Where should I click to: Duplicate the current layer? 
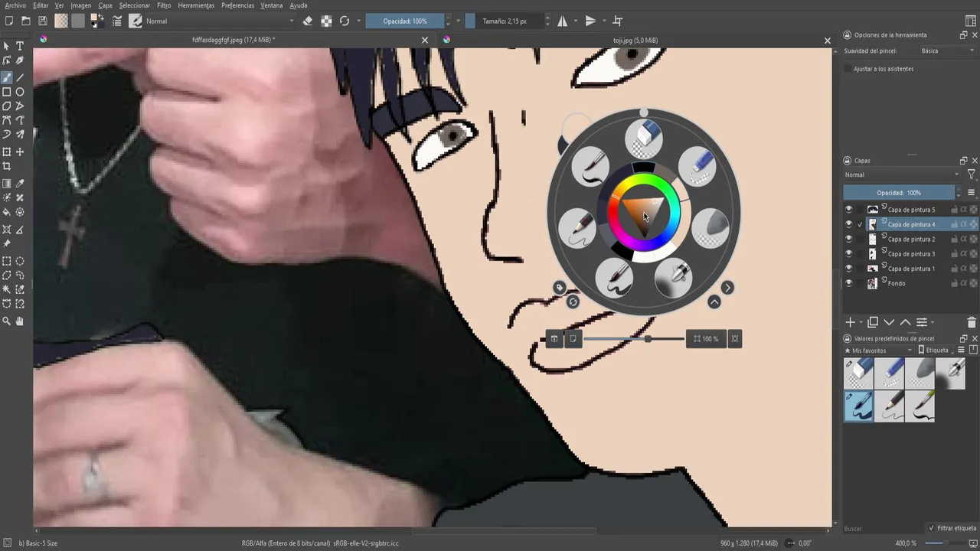coord(873,322)
